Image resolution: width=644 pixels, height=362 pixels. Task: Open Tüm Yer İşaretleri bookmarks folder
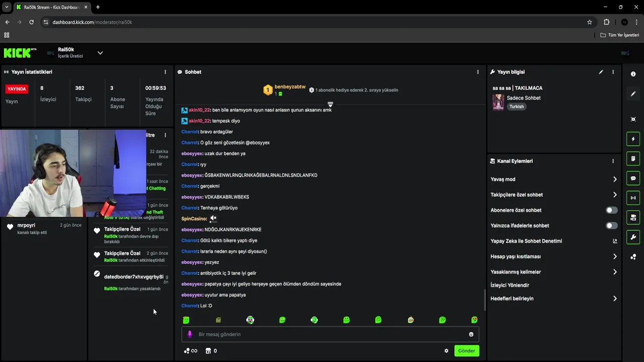(620, 35)
